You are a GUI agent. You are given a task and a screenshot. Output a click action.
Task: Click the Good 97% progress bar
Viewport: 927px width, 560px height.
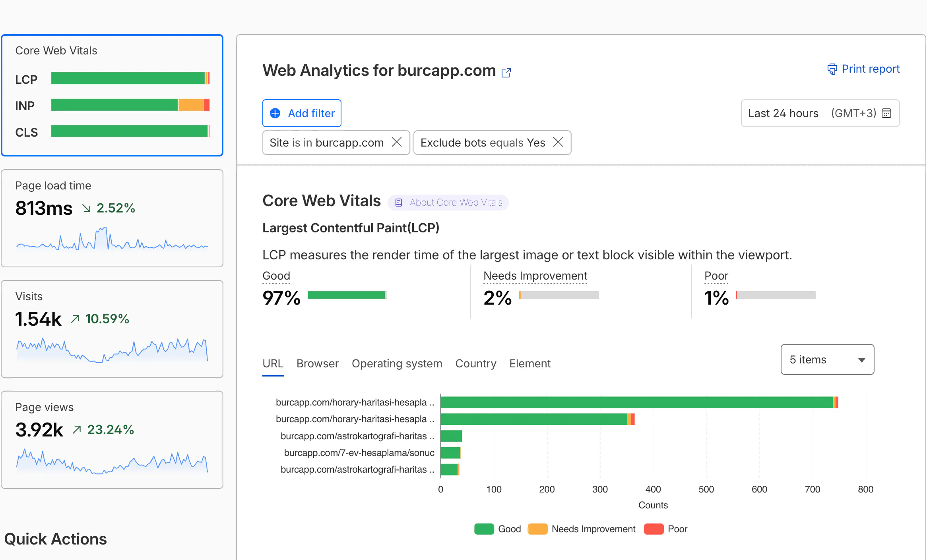tap(347, 295)
